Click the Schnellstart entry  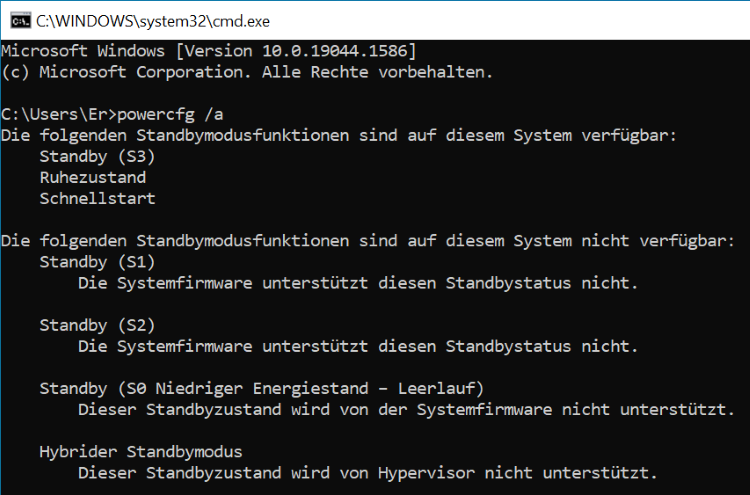pos(97,198)
